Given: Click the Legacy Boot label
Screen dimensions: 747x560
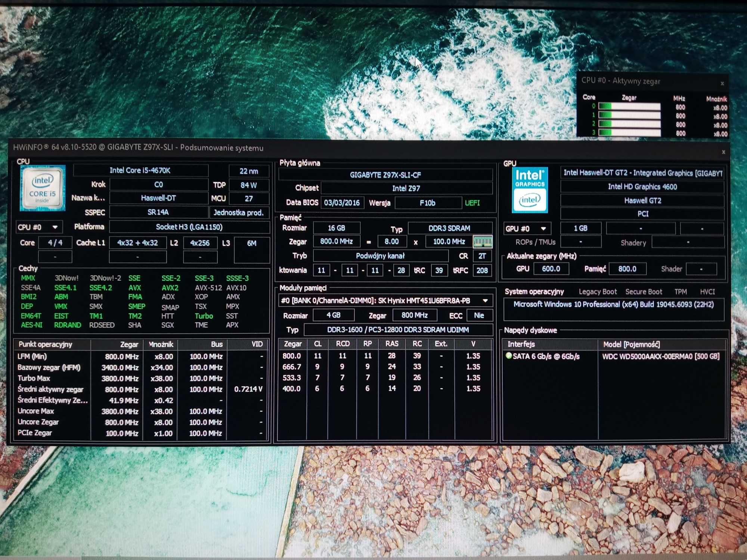Looking at the screenshot, I should (598, 292).
